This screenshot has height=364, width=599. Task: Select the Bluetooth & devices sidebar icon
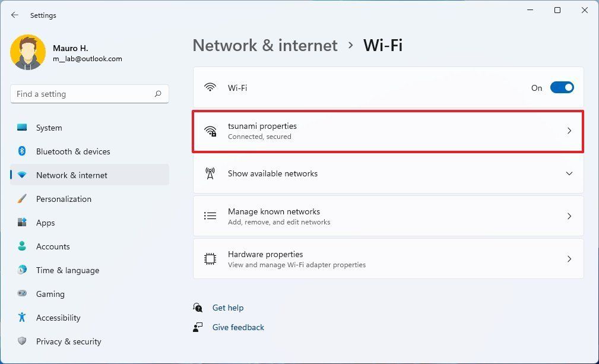click(x=22, y=151)
